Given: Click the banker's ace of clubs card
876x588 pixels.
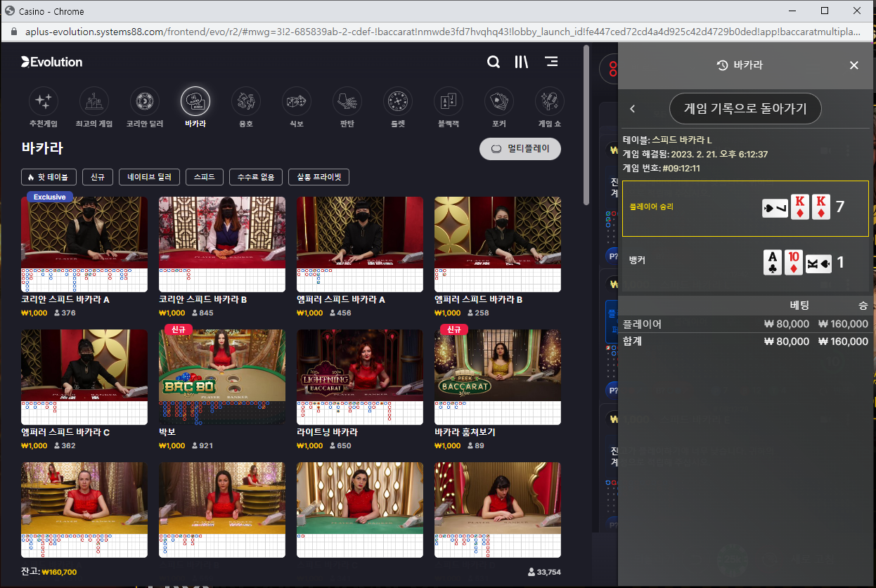Looking at the screenshot, I should point(773,262).
